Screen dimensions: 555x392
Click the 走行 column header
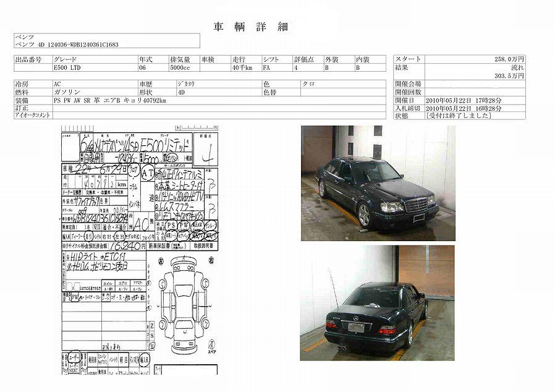tap(239, 59)
